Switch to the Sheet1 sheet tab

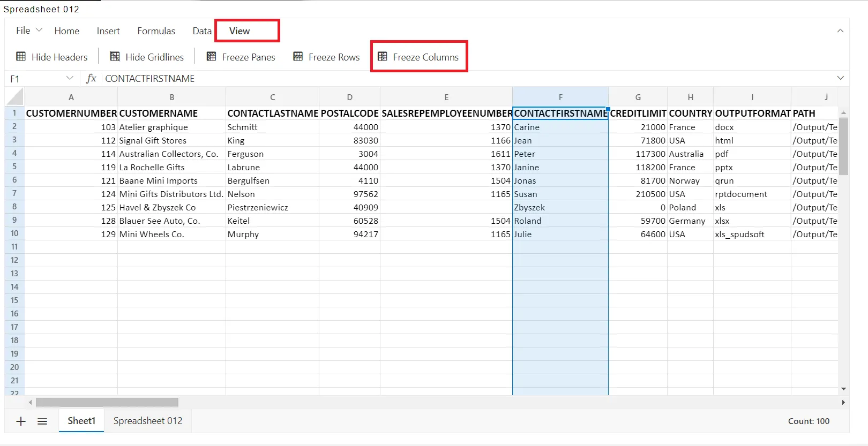point(81,421)
